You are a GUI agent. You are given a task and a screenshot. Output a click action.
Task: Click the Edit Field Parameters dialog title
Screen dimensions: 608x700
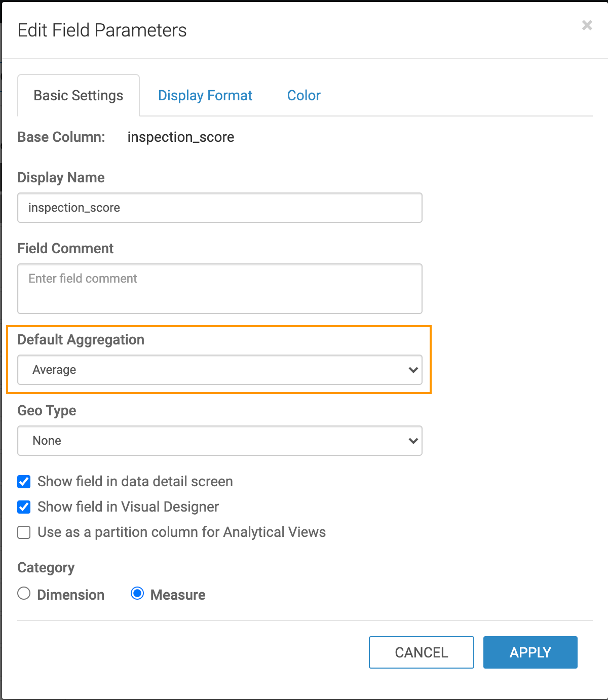pyautogui.click(x=102, y=30)
